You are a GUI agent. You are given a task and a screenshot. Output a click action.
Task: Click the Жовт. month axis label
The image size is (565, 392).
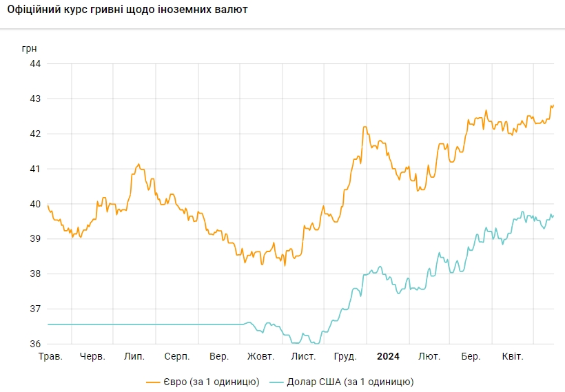click(x=260, y=356)
